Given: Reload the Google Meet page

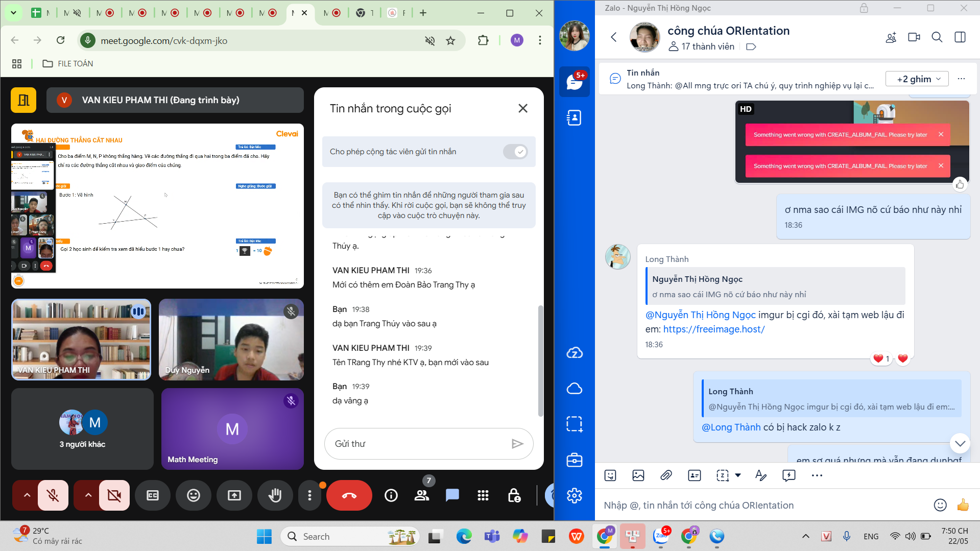Looking at the screenshot, I should pos(60,40).
